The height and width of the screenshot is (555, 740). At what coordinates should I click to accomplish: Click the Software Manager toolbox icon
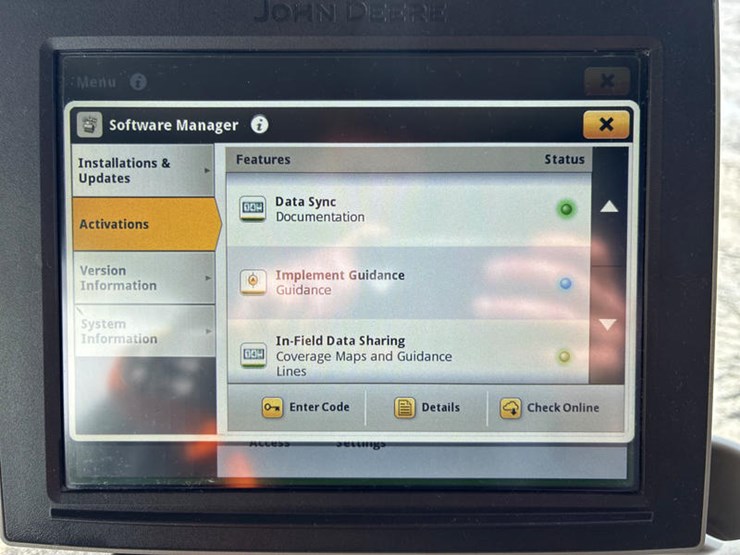[x=89, y=125]
